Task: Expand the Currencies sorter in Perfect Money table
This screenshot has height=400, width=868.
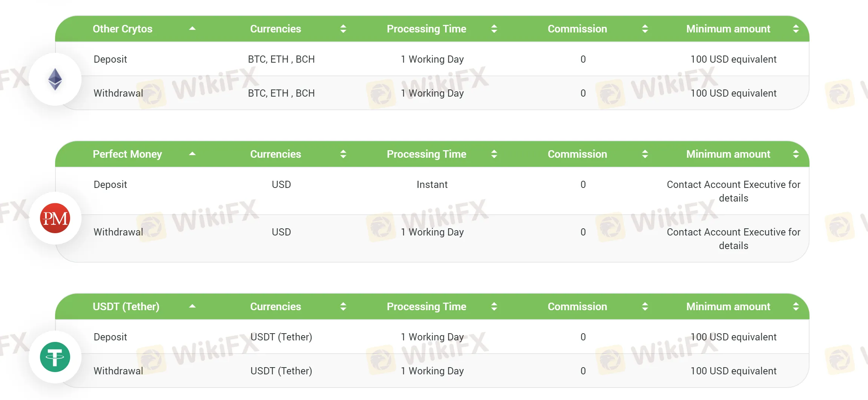Action: click(343, 154)
